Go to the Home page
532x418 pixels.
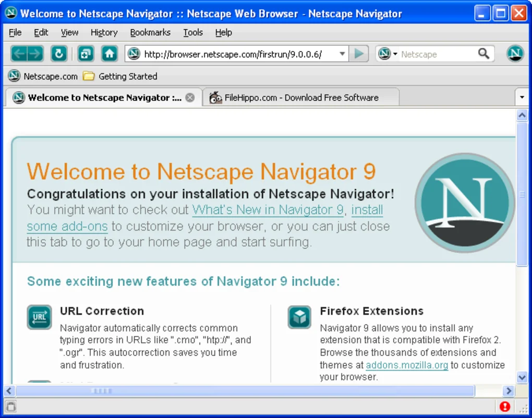click(109, 54)
